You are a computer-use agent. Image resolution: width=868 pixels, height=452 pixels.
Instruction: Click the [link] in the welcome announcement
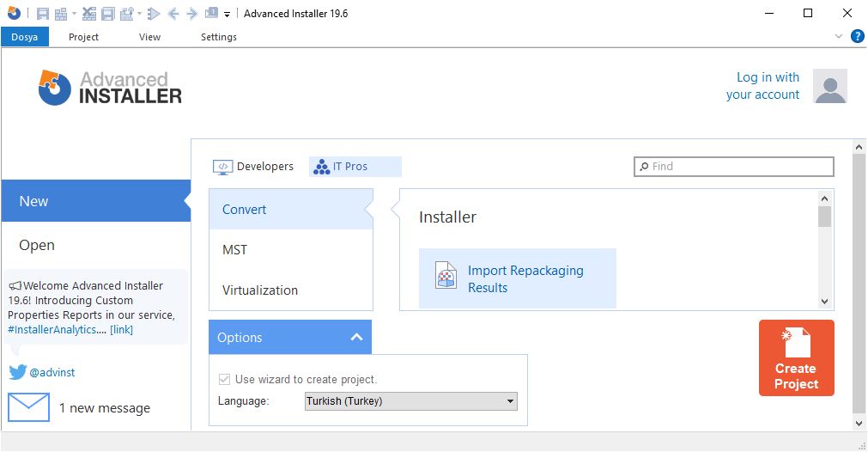pos(121,330)
